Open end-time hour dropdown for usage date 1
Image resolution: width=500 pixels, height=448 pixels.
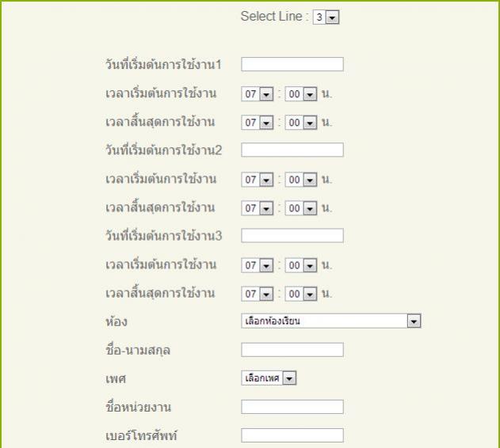(x=258, y=122)
